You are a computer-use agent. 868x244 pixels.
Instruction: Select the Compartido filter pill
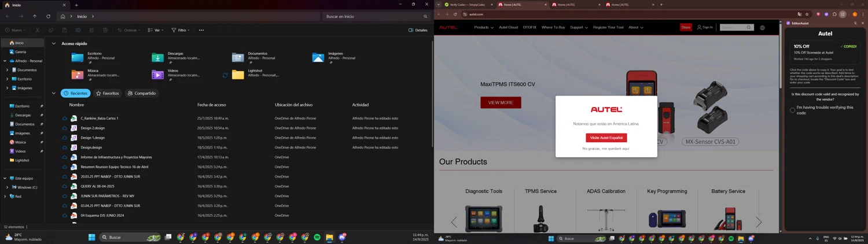coord(142,93)
